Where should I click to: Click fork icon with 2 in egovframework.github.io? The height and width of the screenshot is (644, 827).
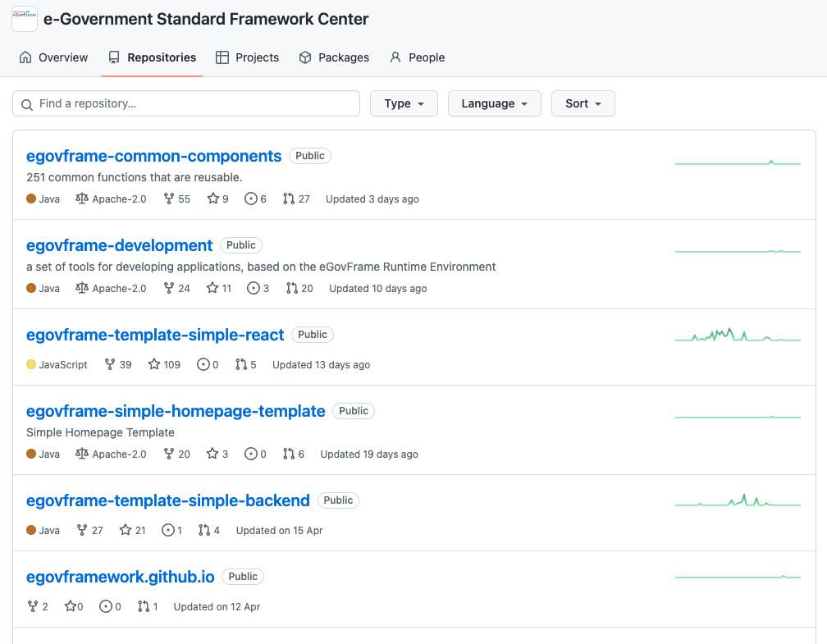pos(33,606)
